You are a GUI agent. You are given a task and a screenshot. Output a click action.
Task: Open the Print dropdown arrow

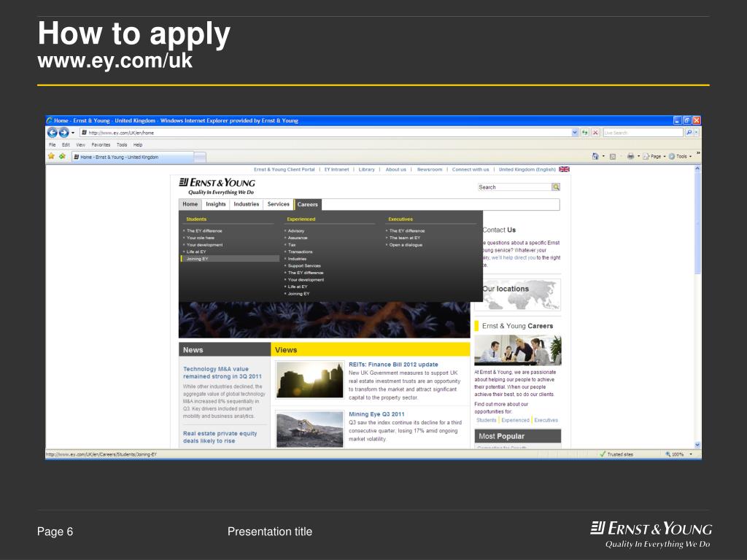pos(638,156)
